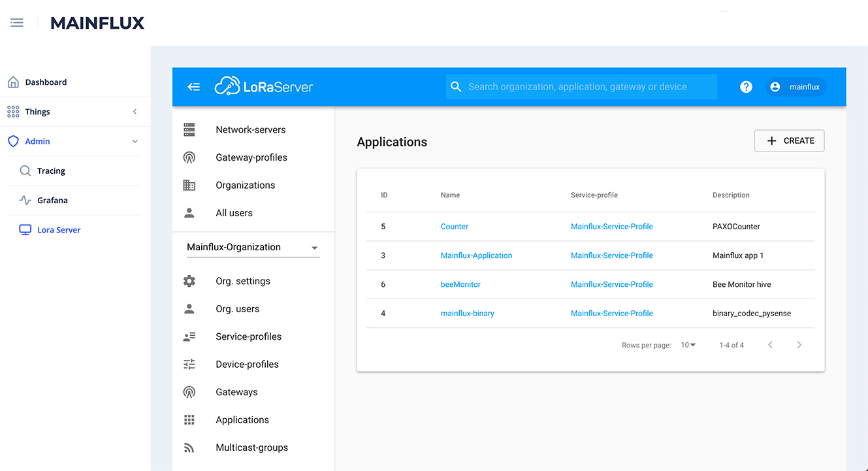Change rows per page from 10
Image resolution: width=868 pixels, height=471 pixels.
pyautogui.click(x=688, y=344)
